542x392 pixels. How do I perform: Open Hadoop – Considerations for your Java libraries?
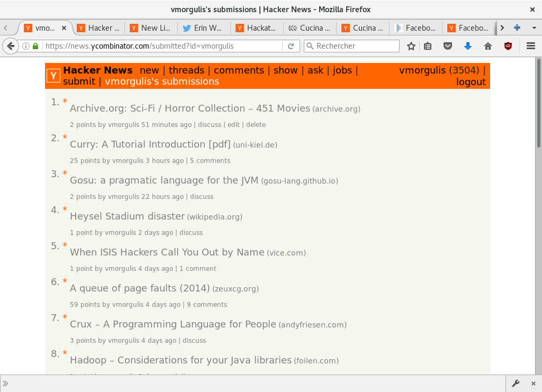[181, 360]
